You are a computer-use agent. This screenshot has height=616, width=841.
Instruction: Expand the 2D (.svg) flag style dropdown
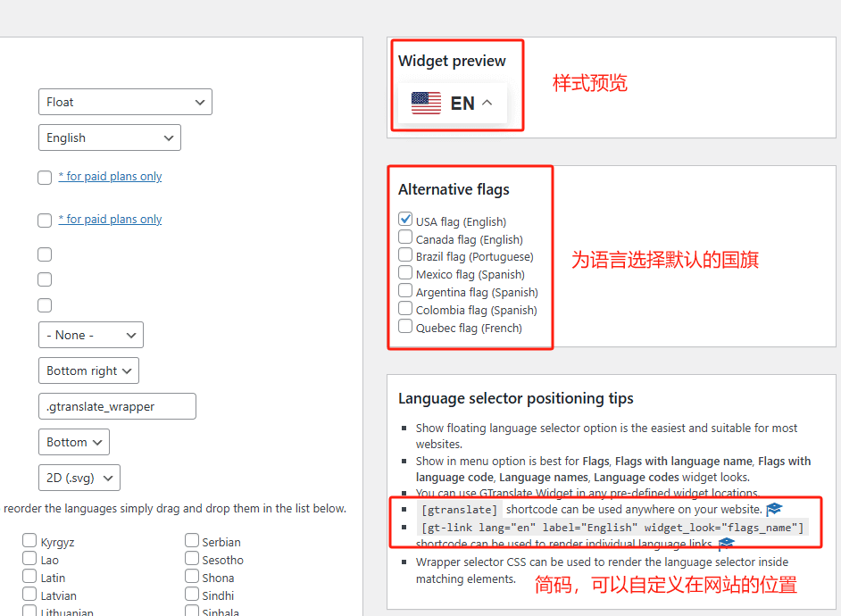click(x=79, y=478)
